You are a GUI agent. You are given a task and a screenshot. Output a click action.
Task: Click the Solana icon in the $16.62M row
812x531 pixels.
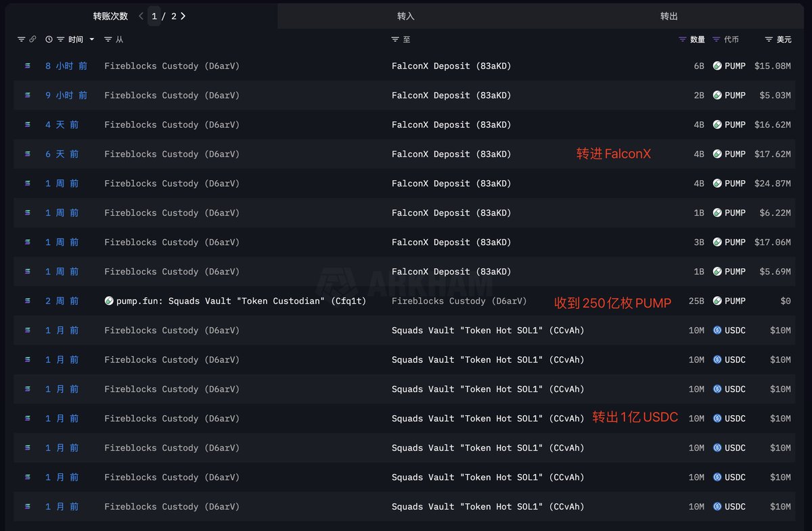[x=28, y=125]
